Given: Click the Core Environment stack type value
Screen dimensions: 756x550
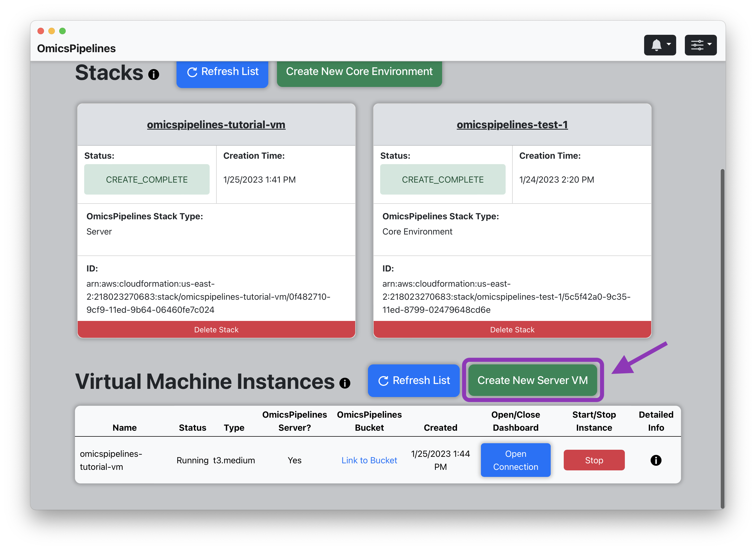Looking at the screenshot, I should 417,232.
